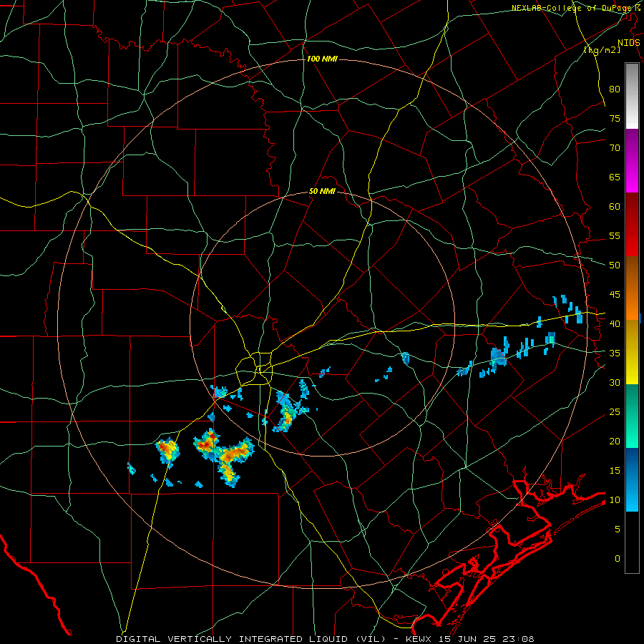This screenshot has width=644, height=644.
Task: Click the scale value '75'
Action: pyautogui.click(x=615, y=119)
